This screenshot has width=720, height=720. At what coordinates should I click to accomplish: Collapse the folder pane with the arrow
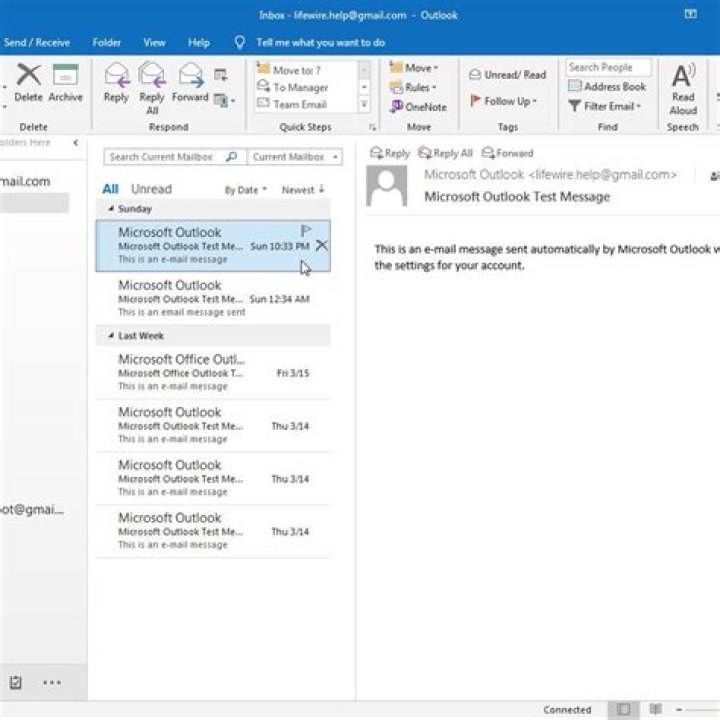(76, 143)
